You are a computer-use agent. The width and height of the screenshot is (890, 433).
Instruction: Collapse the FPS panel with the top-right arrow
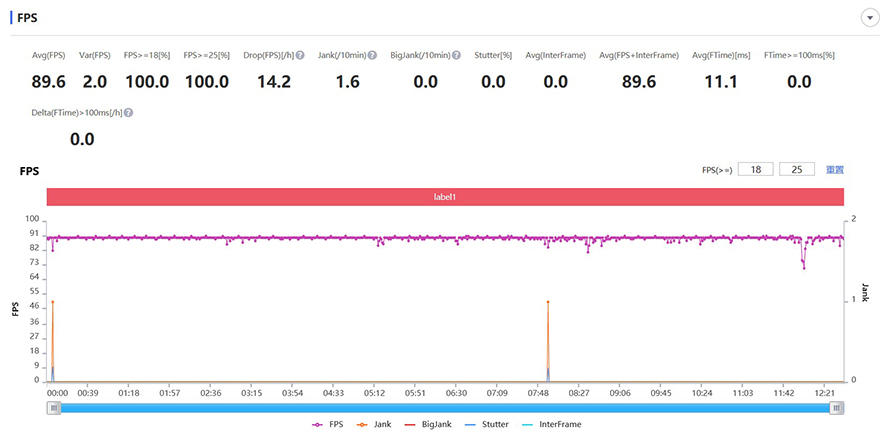coord(868,18)
